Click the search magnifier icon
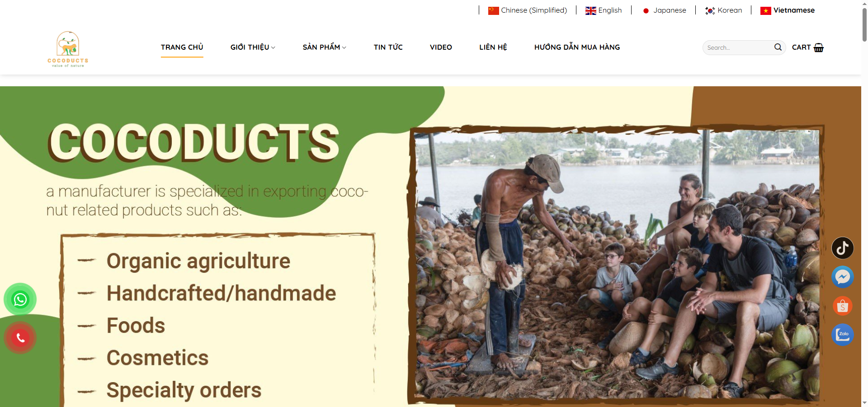868x407 pixels. click(778, 47)
